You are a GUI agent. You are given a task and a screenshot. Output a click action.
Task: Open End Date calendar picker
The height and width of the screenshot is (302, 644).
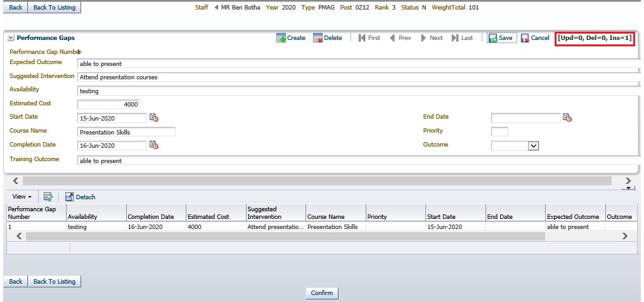[x=567, y=117]
